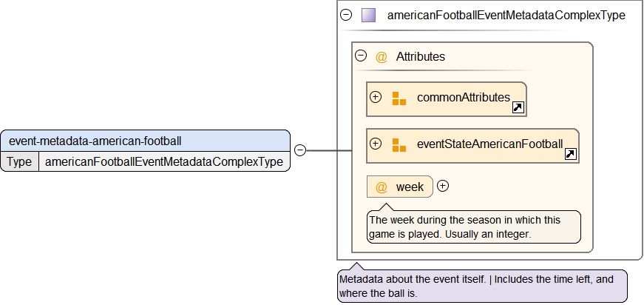644x305 pixels.
Task: Click the purple complex type icon
Action: click(368, 15)
